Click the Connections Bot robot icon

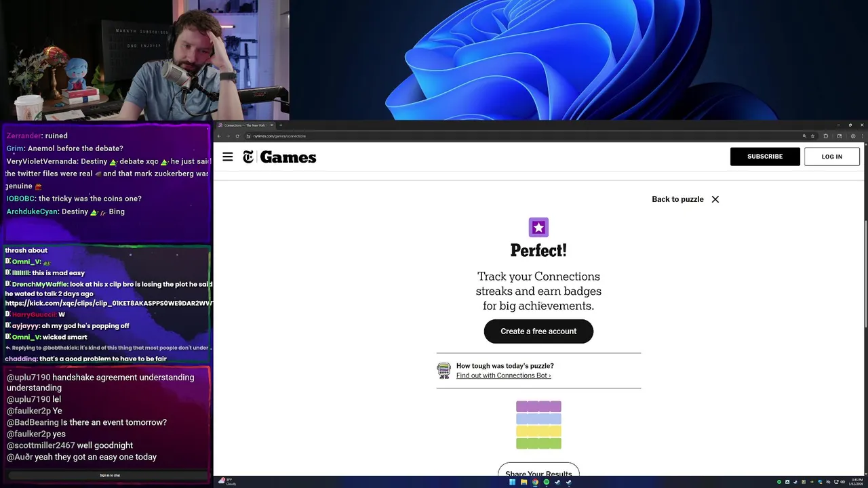[x=443, y=371]
